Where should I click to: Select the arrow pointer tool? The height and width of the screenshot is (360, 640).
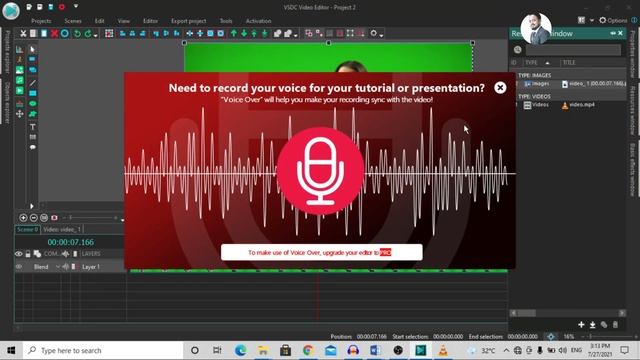[33, 49]
